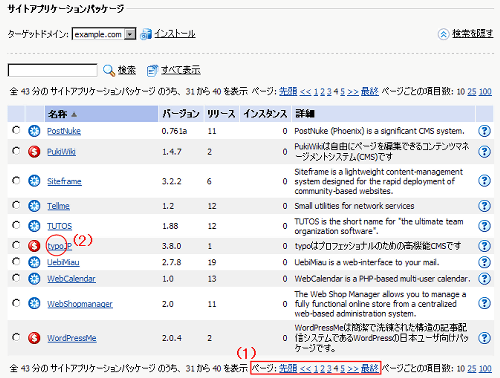This screenshot has width=500, height=378.
Task: Select the UebiMiau radio button
Action: point(16,262)
